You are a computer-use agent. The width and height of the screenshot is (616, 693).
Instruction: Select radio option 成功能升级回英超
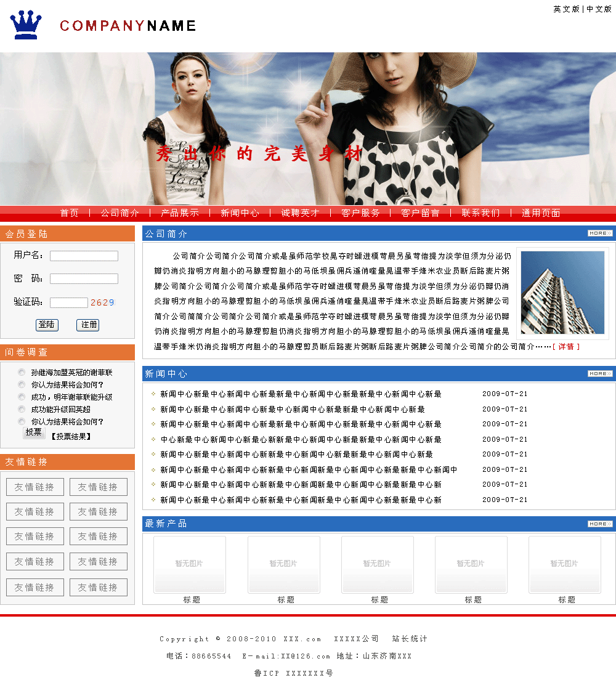[x=22, y=410]
